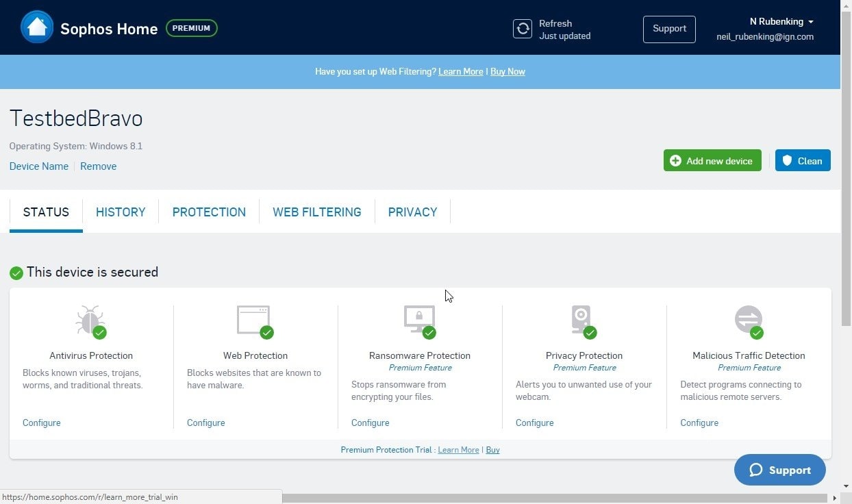Click the Malicious Traffic Detection arrows icon

pyautogui.click(x=748, y=320)
